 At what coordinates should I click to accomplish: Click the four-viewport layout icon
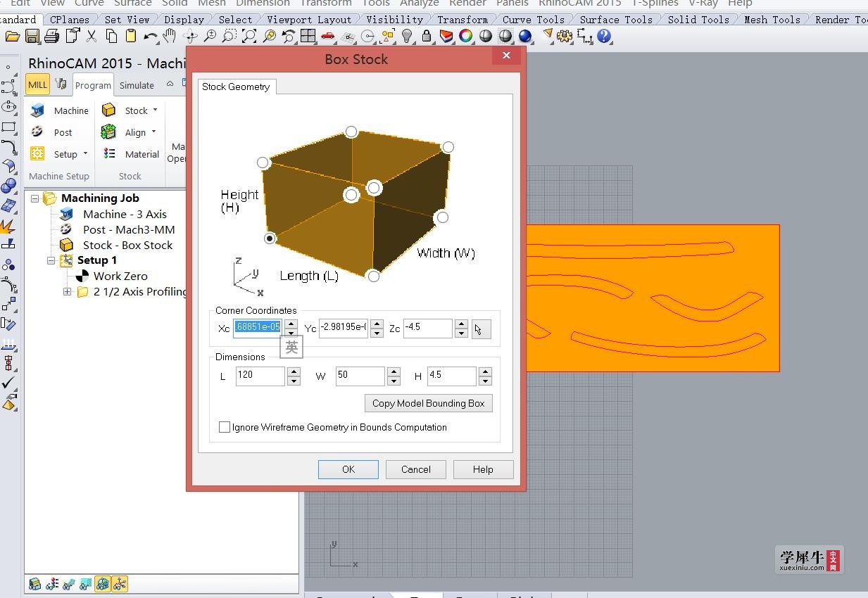[308, 36]
